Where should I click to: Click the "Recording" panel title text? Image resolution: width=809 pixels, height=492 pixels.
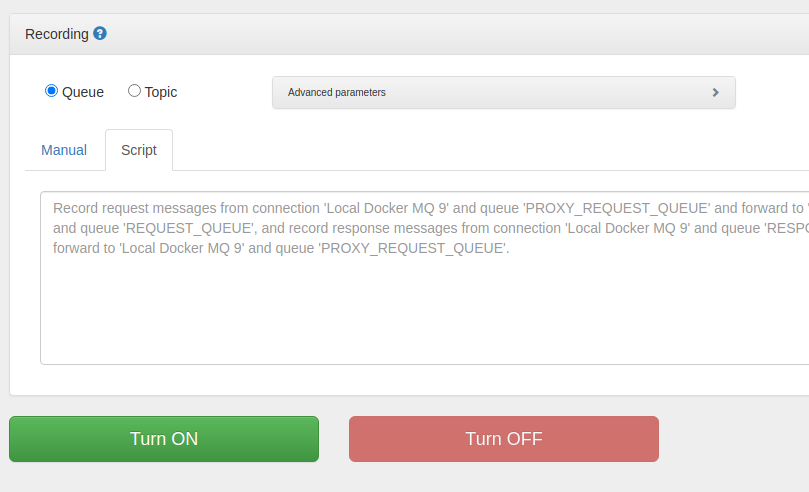tap(57, 34)
